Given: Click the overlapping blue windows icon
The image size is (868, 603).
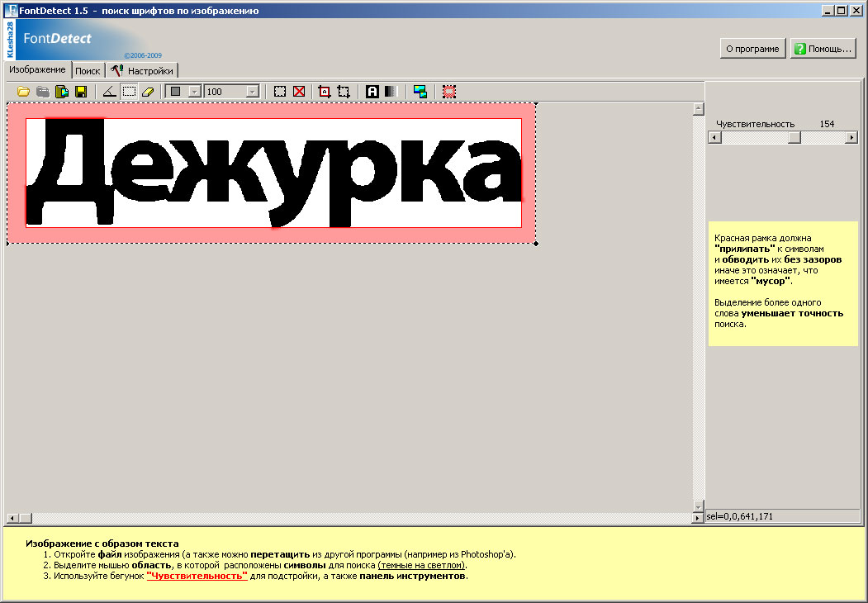Looking at the screenshot, I should click(420, 92).
